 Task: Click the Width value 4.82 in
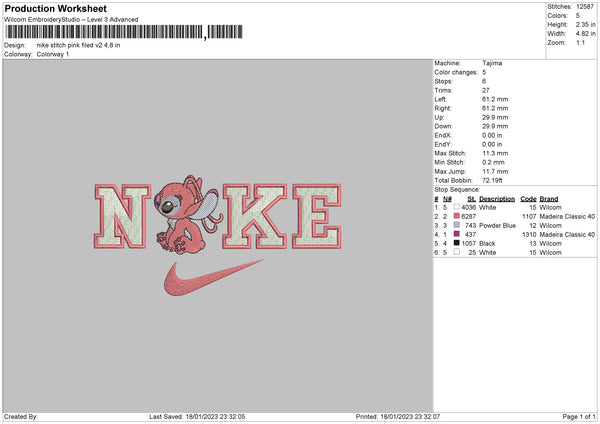click(585, 33)
